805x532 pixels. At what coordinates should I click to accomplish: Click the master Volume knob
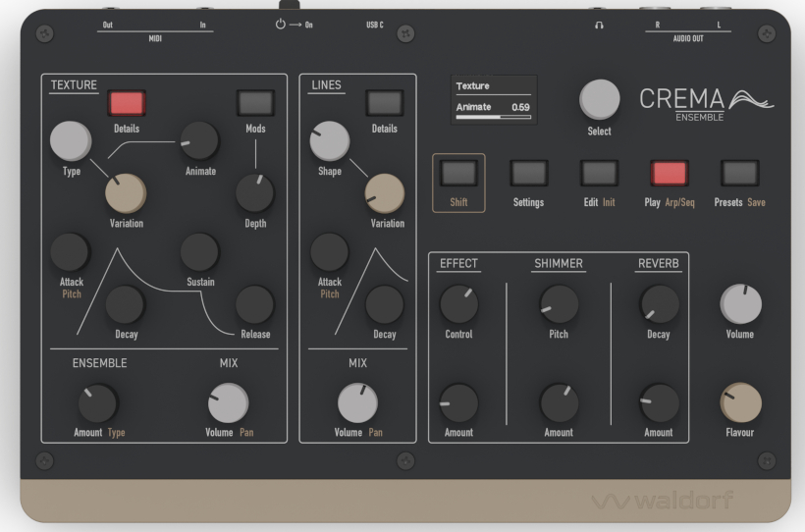click(741, 304)
